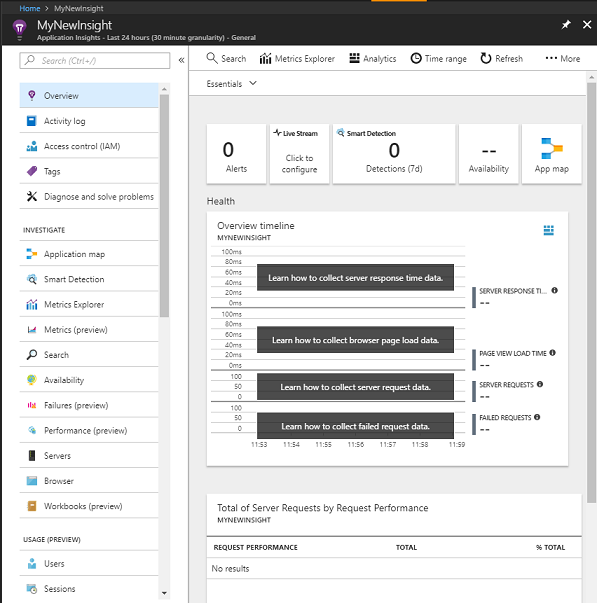Pin the MyNewInsight blade to dashboard
The width and height of the screenshot is (597, 603).
click(x=565, y=25)
